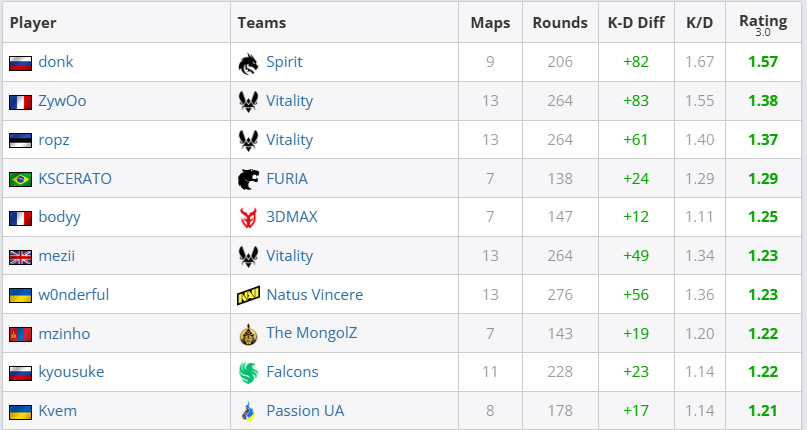Open the Natus Vincere team link

(314, 295)
